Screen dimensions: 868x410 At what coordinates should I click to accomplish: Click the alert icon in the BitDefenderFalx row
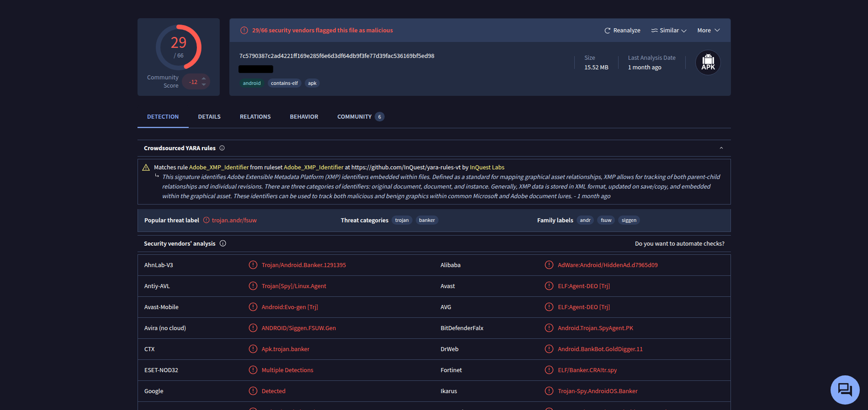pos(549,328)
